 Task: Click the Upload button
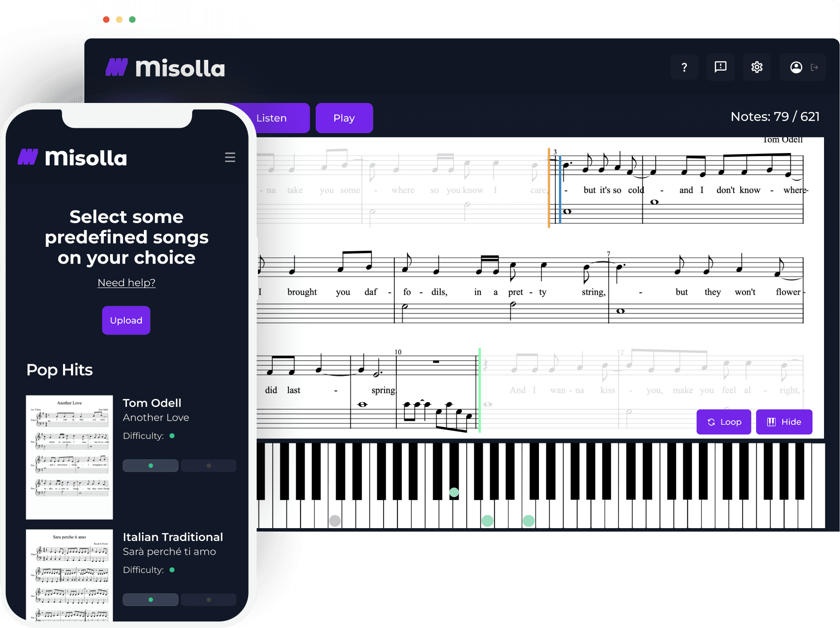pyautogui.click(x=126, y=320)
